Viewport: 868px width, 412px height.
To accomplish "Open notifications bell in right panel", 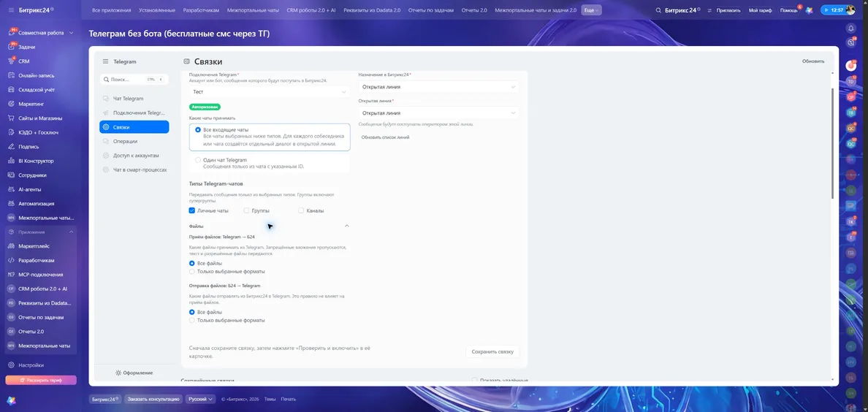I will tap(851, 28).
